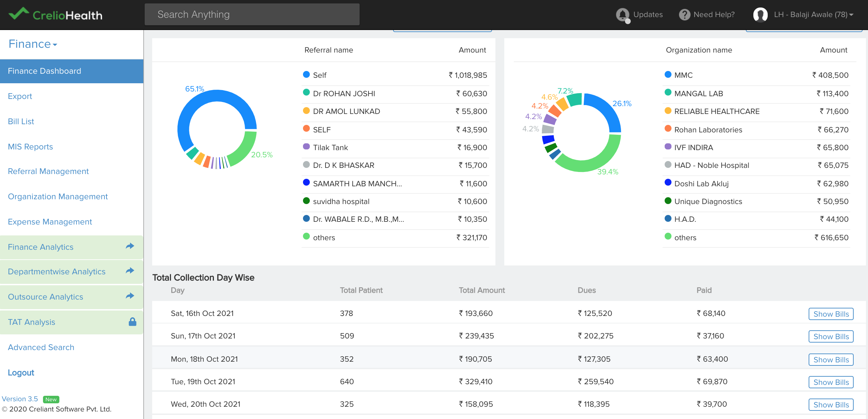Show Bills for Sat, 16th Oct 2021
868x419 pixels.
point(831,314)
